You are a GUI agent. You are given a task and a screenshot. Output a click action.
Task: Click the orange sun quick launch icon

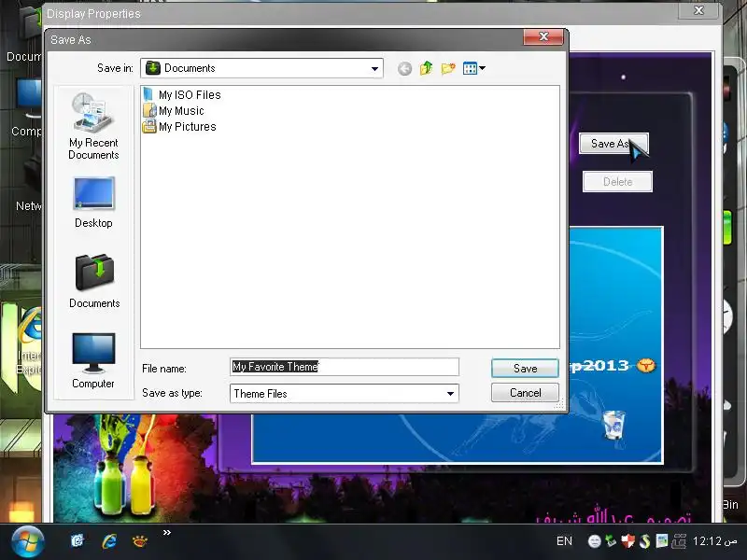tap(139, 541)
